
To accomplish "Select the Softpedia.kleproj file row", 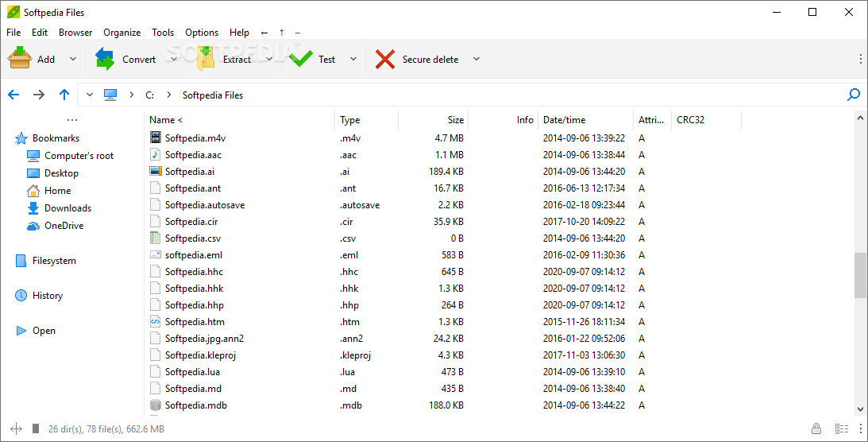I will coord(500,355).
